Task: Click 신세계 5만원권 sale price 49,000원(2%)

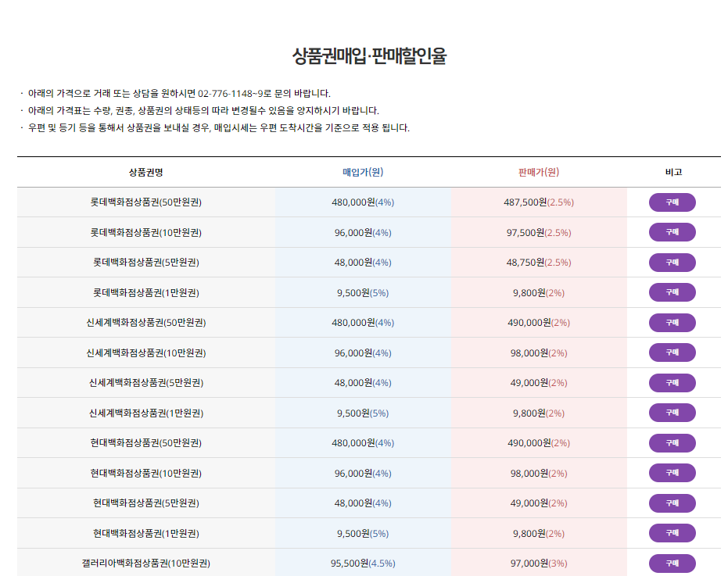Action: click(x=539, y=382)
